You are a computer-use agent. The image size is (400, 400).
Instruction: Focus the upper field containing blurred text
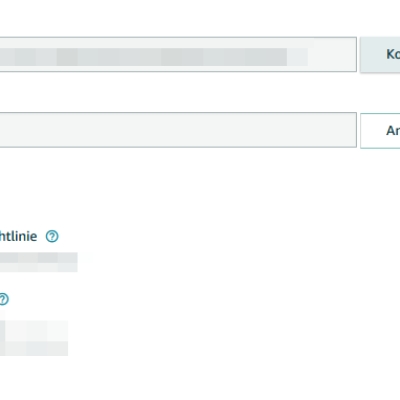pos(178,54)
